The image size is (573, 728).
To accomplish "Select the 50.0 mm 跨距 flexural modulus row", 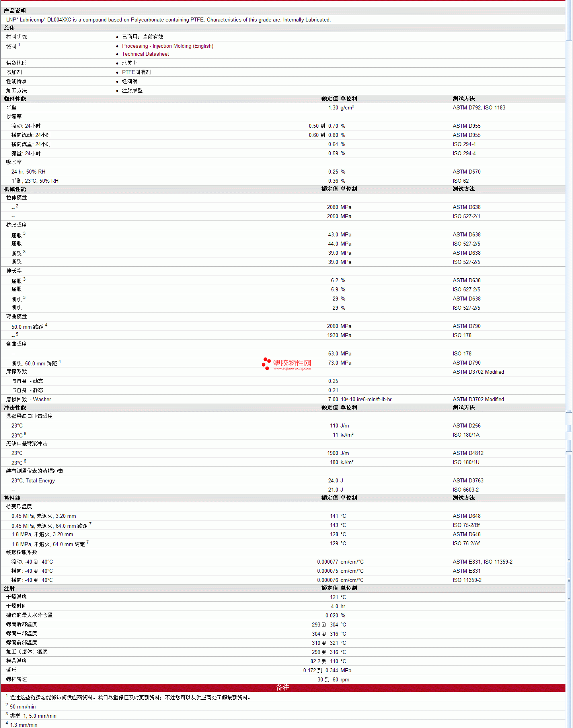I will coord(283,326).
